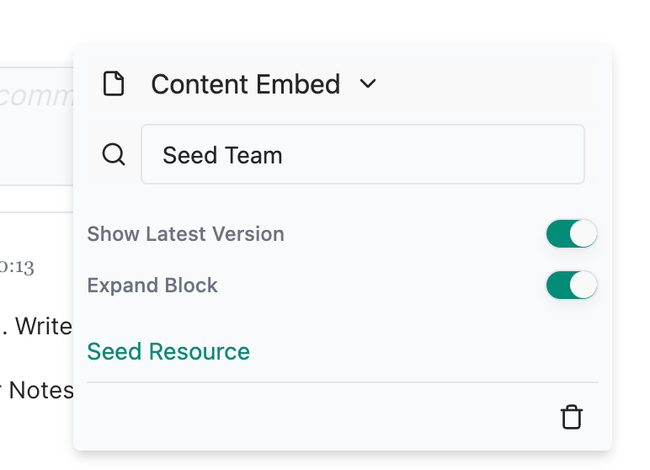Click the document icon beside Content Embed
Image resolution: width=650 pixels, height=470 pixels.
click(x=114, y=84)
